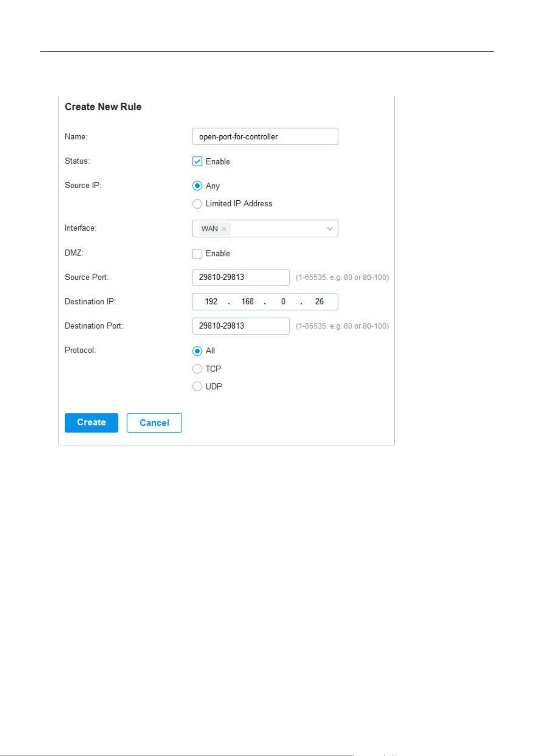Click the Destination Port range hint text
The width and height of the screenshot is (535, 756).
click(342, 326)
